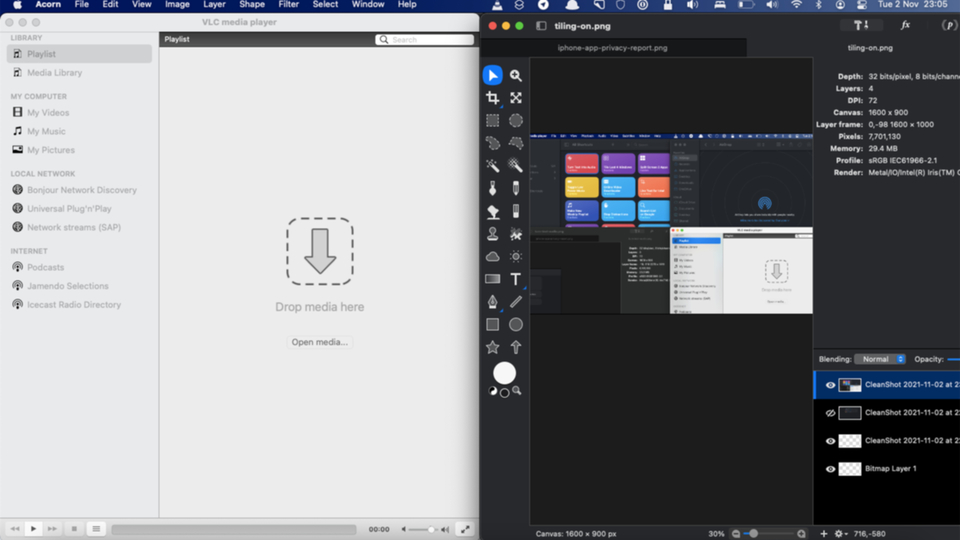This screenshot has width=960, height=540.
Task: Select the oval shape tool
Action: click(x=516, y=324)
